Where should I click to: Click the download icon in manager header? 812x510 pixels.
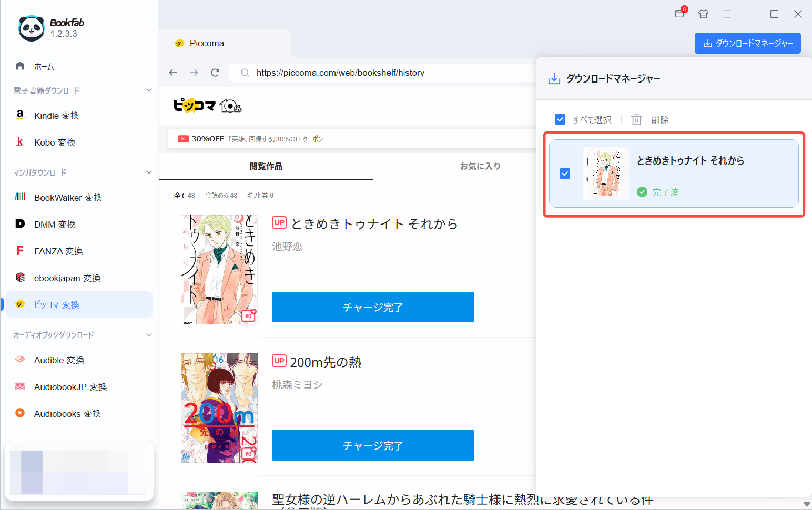pyautogui.click(x=554, y=78)
